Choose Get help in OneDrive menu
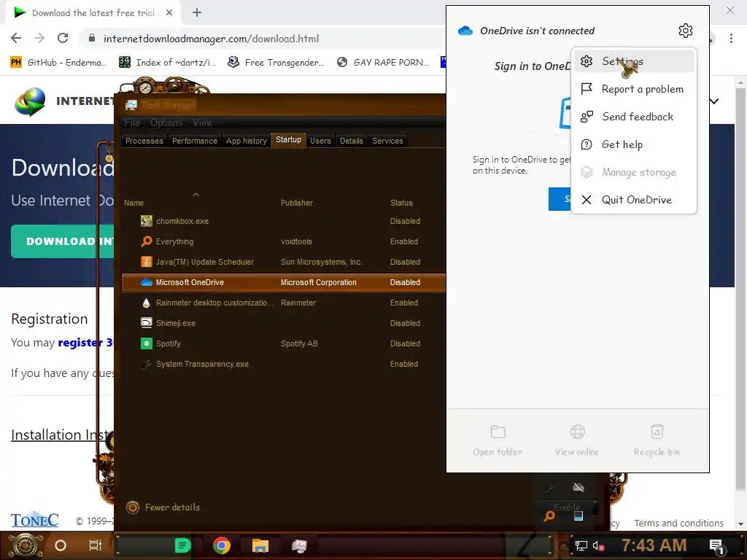Screen dimensions: 747x560 click(x=634, y=144)
